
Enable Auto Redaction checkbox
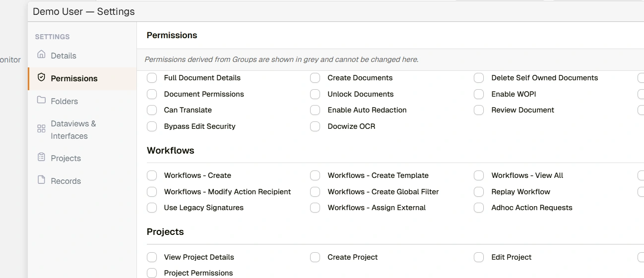pos(315,110)
